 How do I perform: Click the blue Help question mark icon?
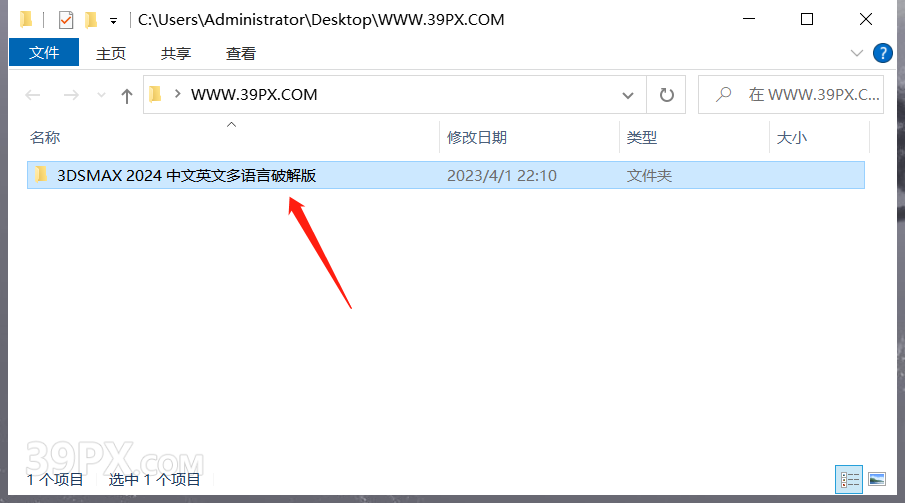[882, 53]
